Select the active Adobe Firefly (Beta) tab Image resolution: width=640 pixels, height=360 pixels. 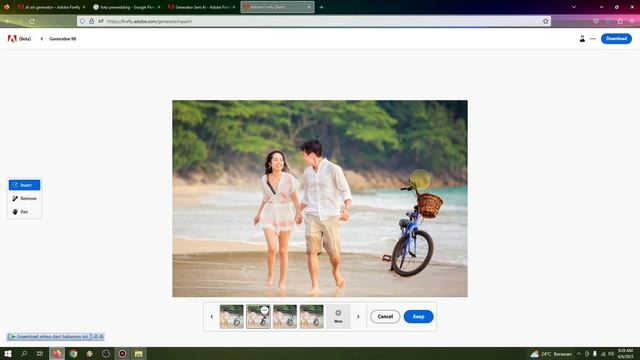click(x=277, y=7)
